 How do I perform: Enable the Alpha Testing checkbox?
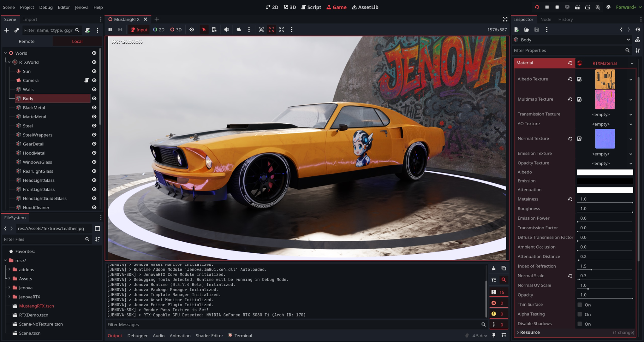tap(580, 314)
